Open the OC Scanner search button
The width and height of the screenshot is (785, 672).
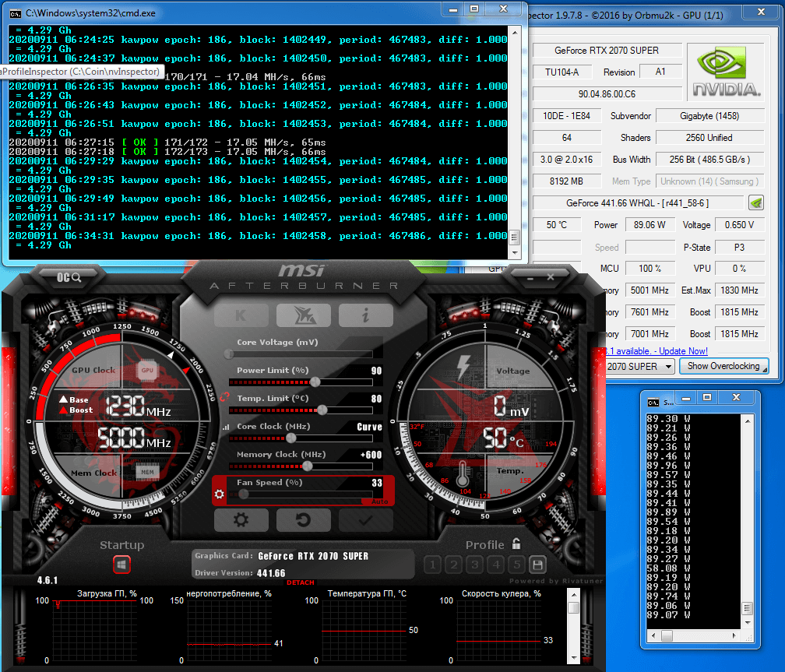[x=69, y=276]
